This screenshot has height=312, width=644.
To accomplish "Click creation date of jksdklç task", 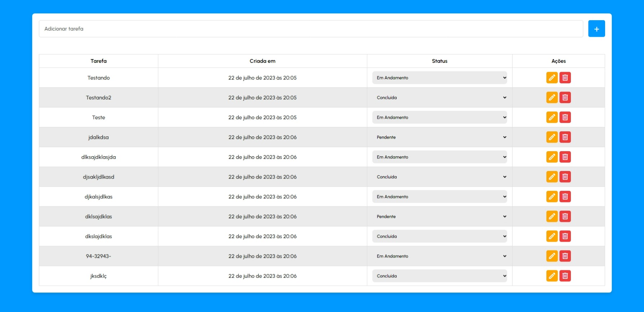I will click(263, 276).
